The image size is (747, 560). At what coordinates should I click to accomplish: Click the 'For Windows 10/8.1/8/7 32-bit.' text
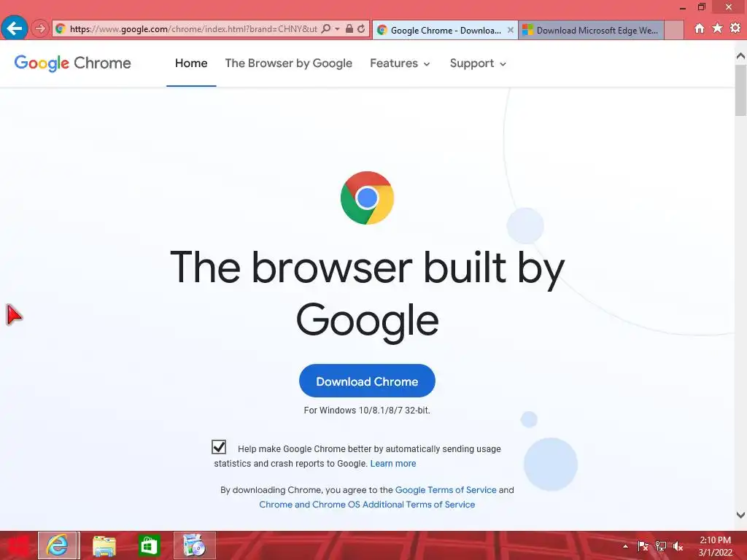coord(367,411)
